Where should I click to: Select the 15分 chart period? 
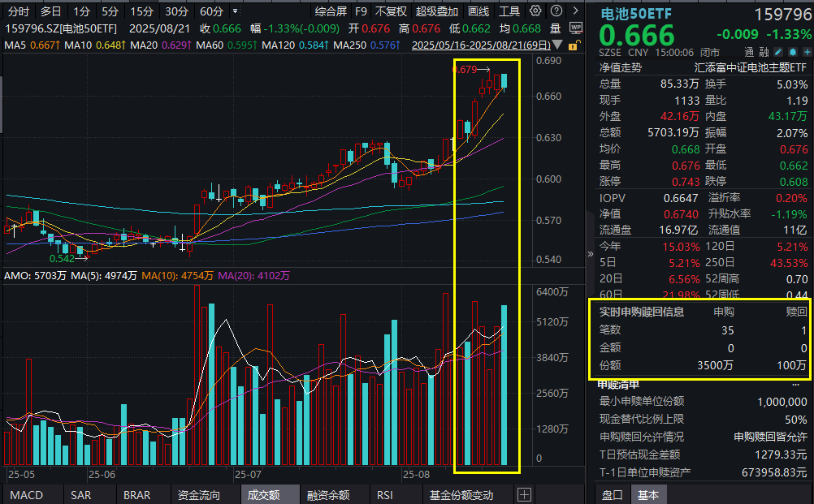pyautogui.click(x=142, y=11)
